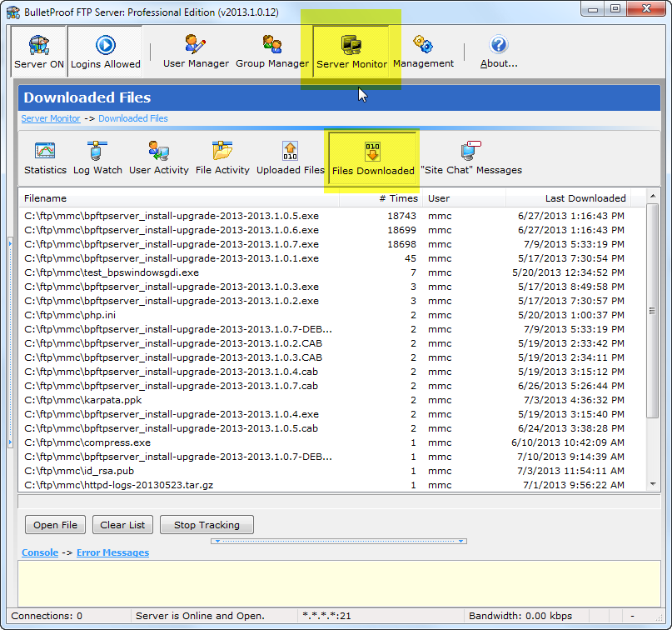Select the karpata.ppk file row
The width and height of the screenshot is (672, 630).
[x=332, y=400]
